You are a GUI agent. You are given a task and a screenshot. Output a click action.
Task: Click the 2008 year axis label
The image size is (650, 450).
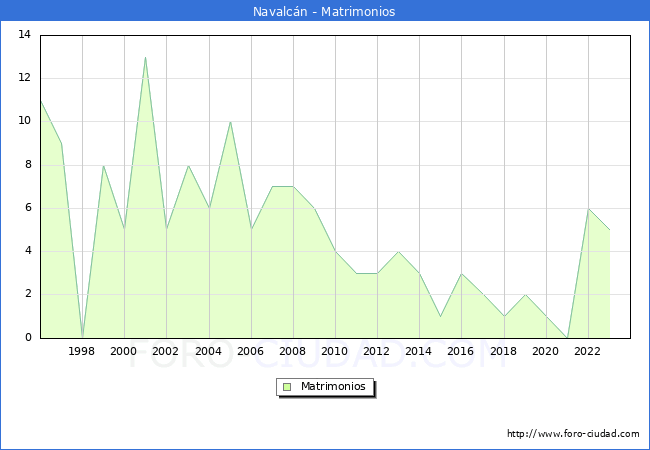[292, 352]
